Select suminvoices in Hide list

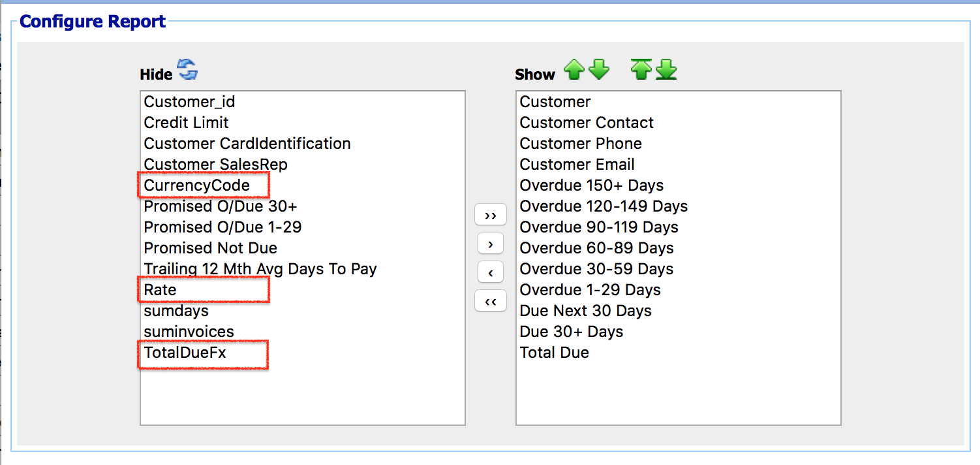point(303,332)
